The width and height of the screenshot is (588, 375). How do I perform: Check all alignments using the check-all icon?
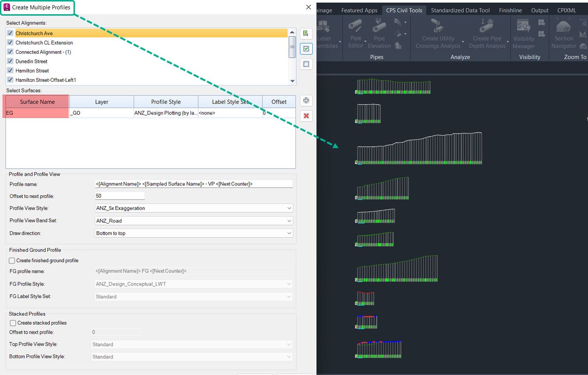pyautogui.click(x=306, y=48)
